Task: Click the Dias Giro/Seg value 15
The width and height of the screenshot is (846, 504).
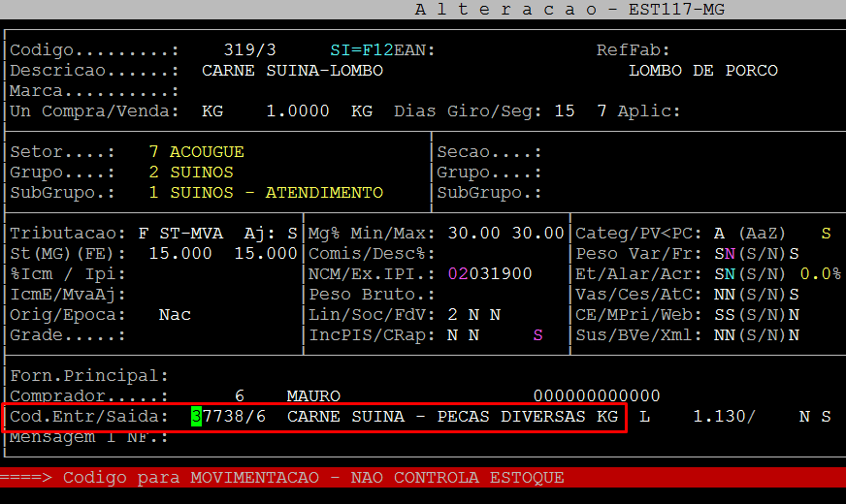Action: pyautogui.click(x=564, y=111)
